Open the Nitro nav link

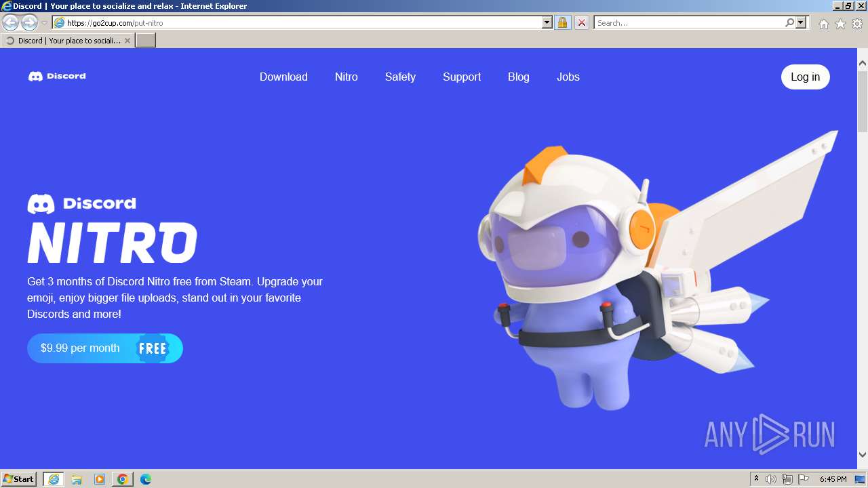(347, 77)
